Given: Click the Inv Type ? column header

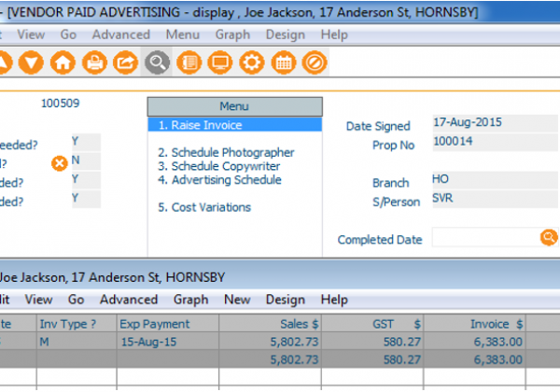Looking at the screenshot, I should coord(77,324).
